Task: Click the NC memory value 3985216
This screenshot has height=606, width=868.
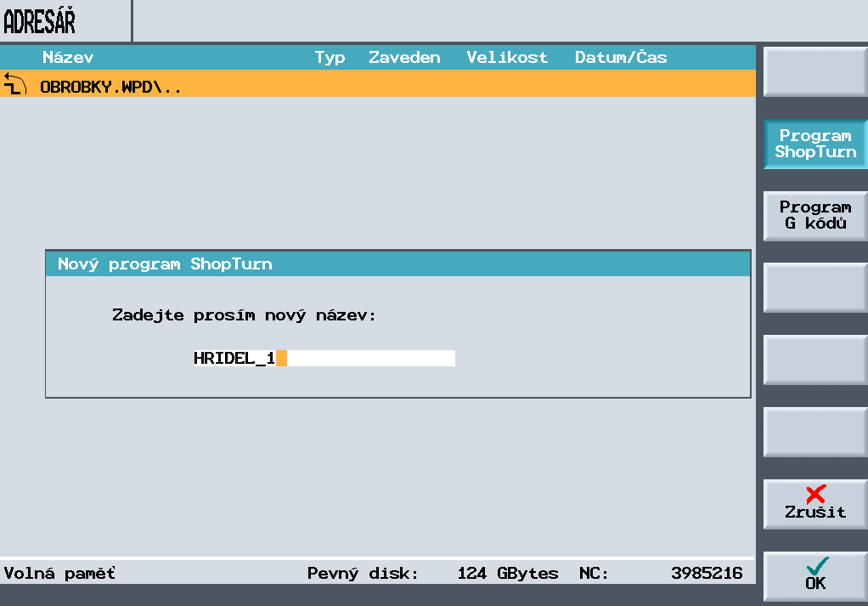Action: tap(707, 573)
